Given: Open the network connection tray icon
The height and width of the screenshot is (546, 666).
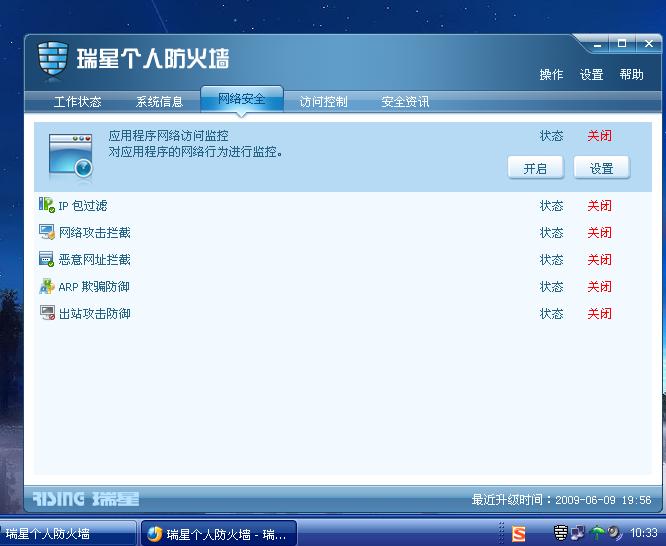Looking at the screenshot, I should click(x=578, y=532).
